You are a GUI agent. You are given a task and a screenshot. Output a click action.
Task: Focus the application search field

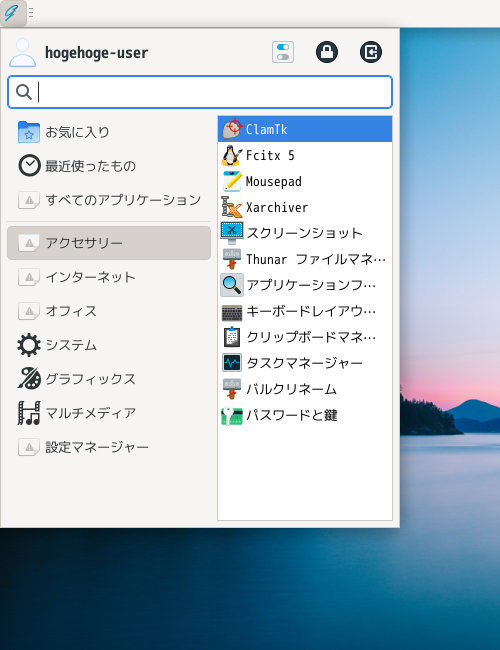pyautogui.click(x=200, y=92)
